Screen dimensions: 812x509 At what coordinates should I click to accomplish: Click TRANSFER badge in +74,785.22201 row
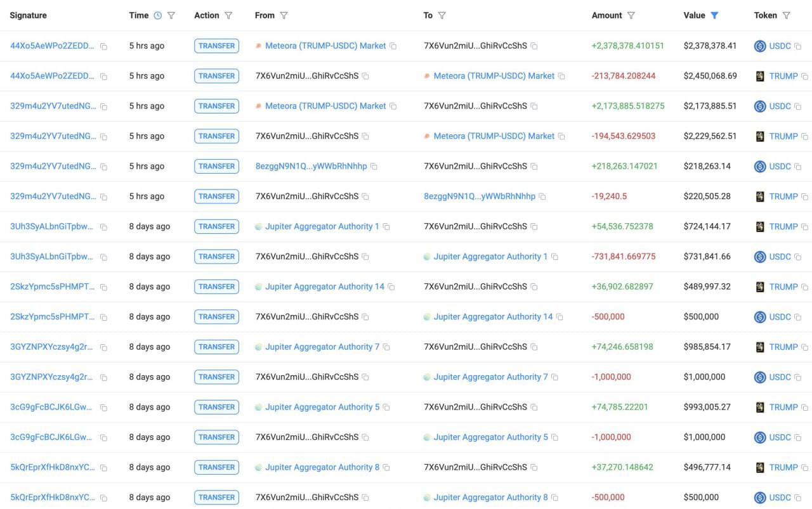(216, 407)
